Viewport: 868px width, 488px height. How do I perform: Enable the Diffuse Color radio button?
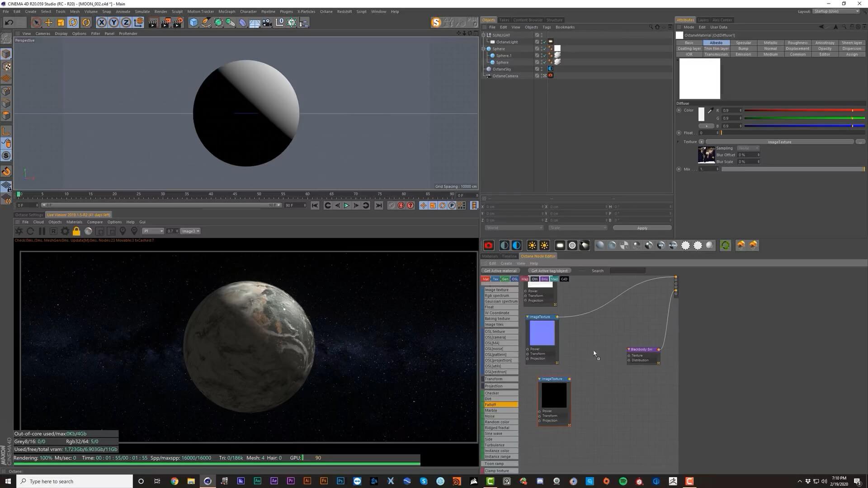(x=679, y=110)
